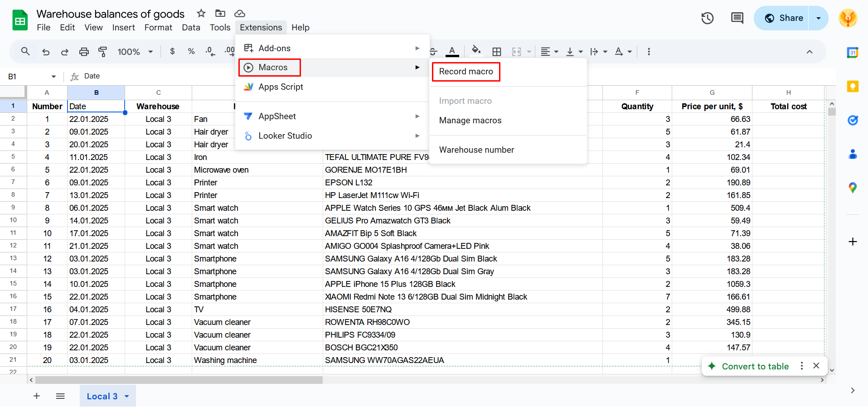Viewport: 868px width, 407px height.
Task: Open the name box dropdown arrow
Action: [x=53, y=77]
